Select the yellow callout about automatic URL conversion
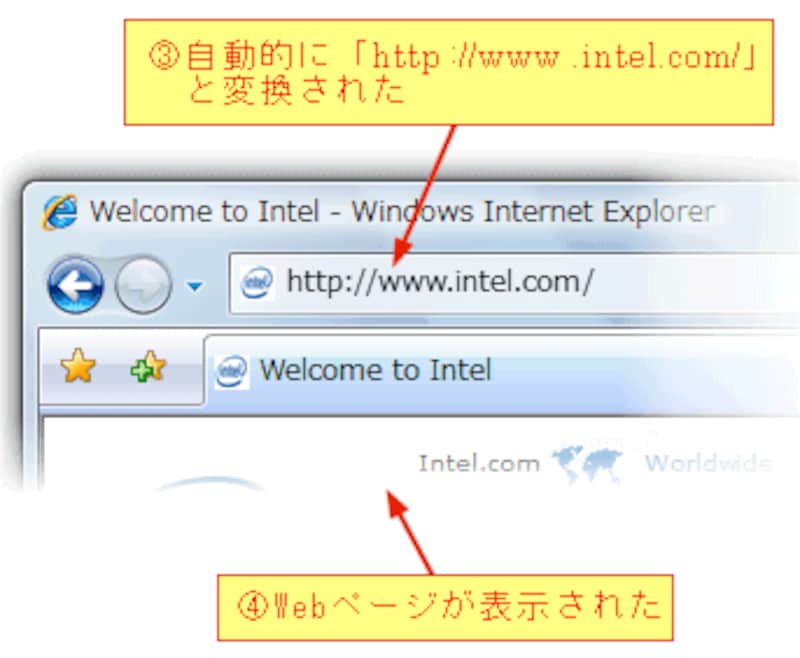The image size is (800, 658). point(449,72)
